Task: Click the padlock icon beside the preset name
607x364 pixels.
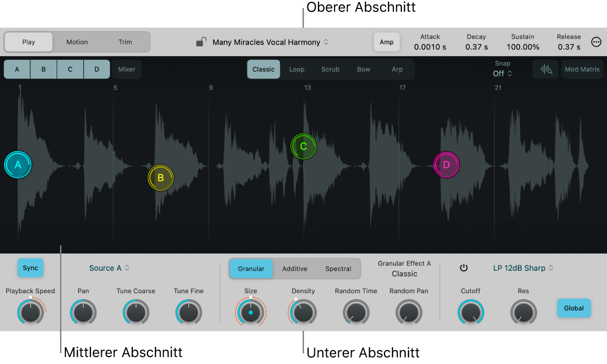Action: pyautogui.click(x=200, y=42)
